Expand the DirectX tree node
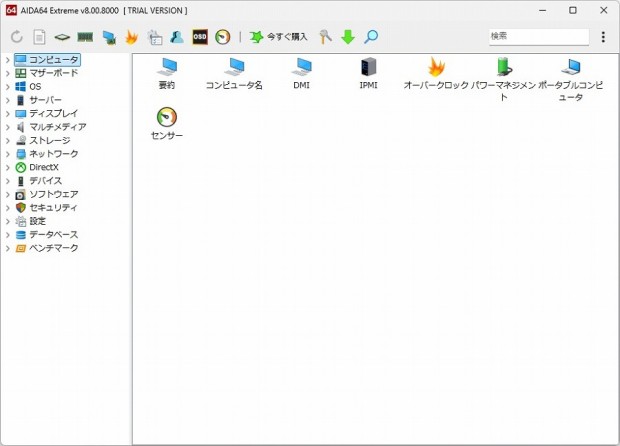The width and height of the screenshot is (620, 446). point(8,167)
